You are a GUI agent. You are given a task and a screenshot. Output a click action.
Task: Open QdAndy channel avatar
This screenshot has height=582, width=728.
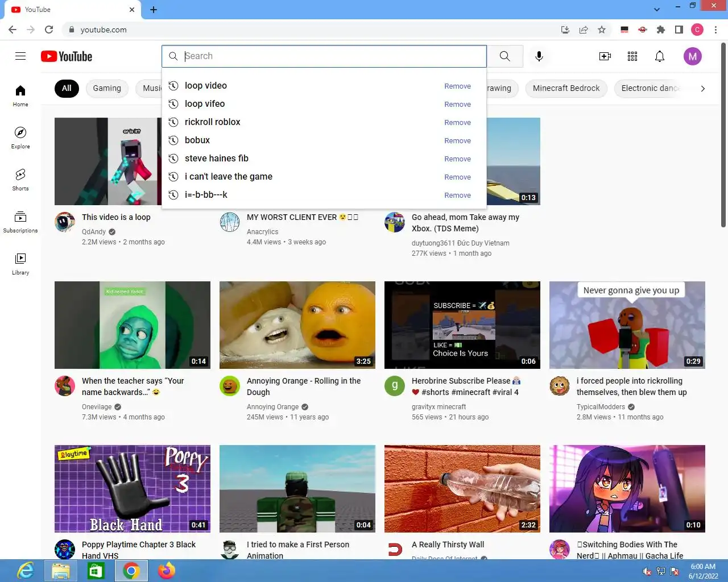[x=65, y=222]
